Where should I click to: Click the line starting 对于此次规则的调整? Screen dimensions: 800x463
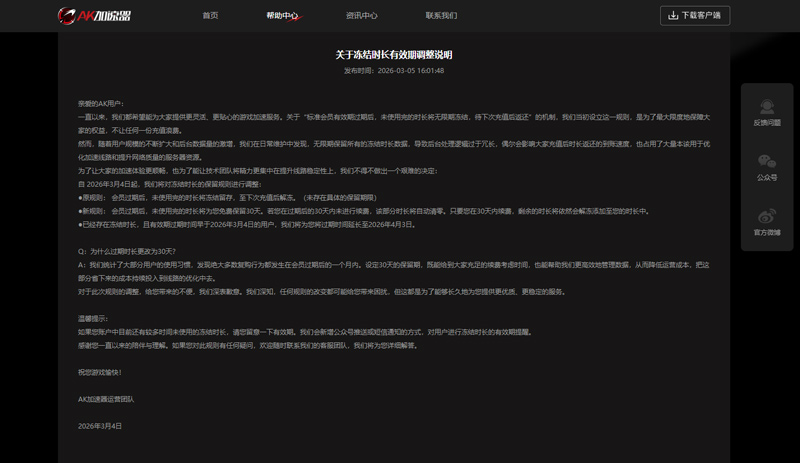[x=322, y=292]
